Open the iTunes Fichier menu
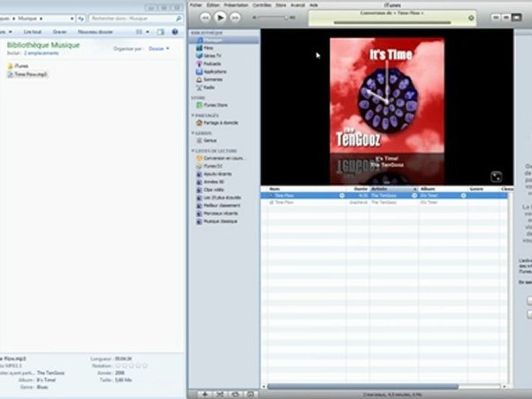This screenshot has height=399, width=532. [x=196, y=5]
